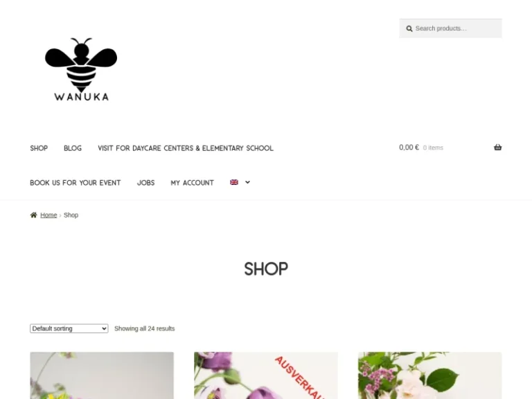
Task: Open the Jobs menu item
Action: pyautogui.click(x=146, y=183)
